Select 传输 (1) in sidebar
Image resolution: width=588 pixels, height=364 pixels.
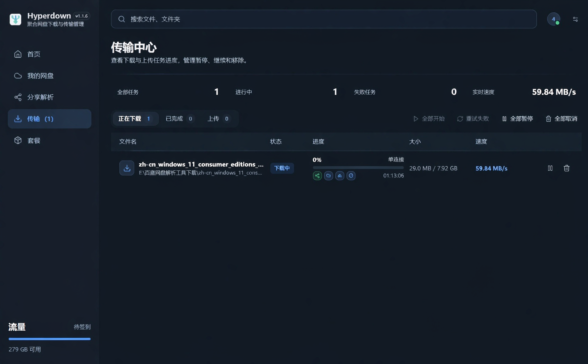[x=50, y=119]
